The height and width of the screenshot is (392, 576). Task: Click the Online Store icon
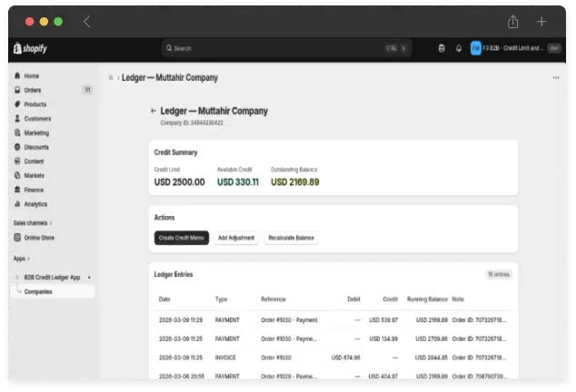17,238
